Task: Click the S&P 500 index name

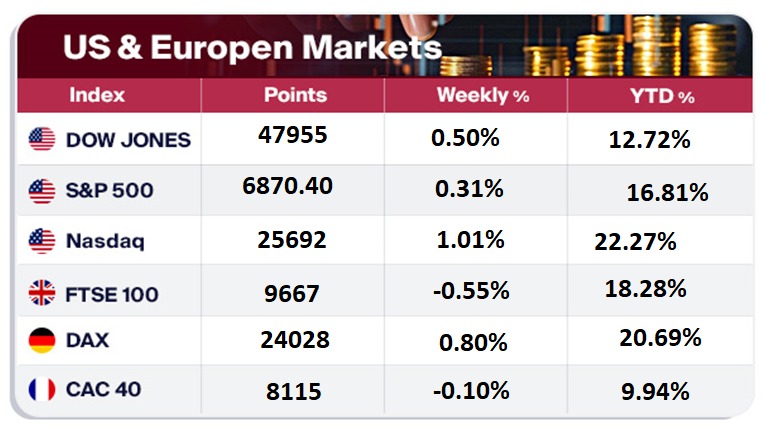Action: (110, 190)
